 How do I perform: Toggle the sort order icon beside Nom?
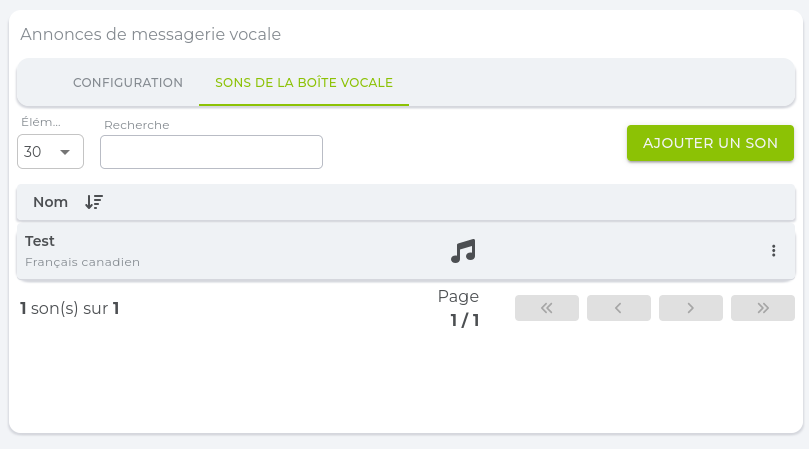coord(94,202)
